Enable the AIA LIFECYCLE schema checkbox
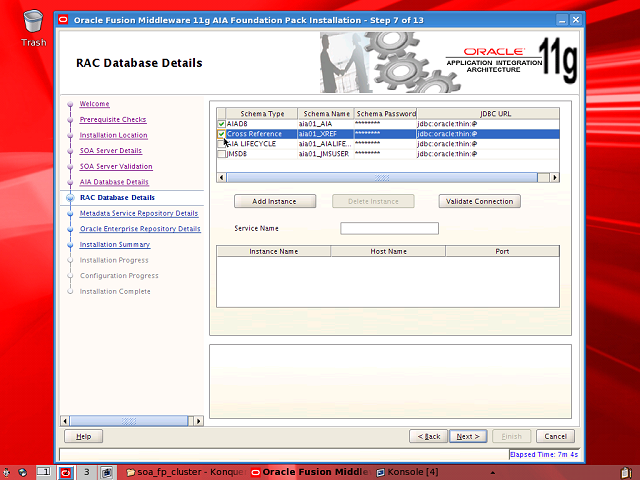The image size is (640, 480). click(x=221, y=144)
